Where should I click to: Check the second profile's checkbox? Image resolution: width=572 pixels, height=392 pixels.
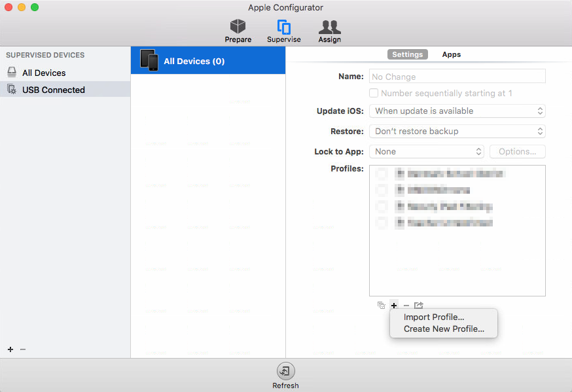coord(382,190)
